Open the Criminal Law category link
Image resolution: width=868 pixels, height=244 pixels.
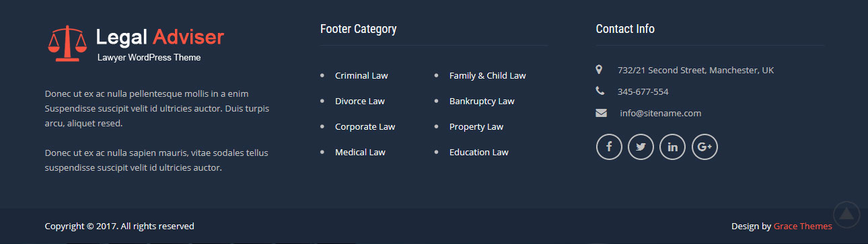[361, 75]
